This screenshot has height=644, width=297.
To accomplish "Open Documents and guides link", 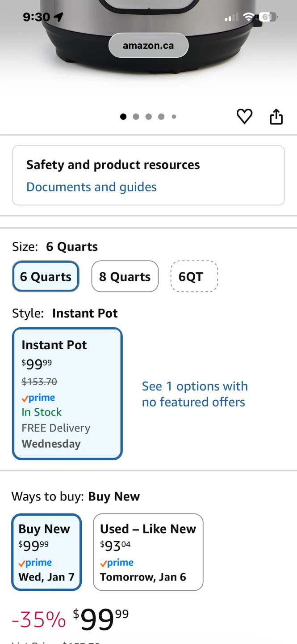I will coord(92,187).
